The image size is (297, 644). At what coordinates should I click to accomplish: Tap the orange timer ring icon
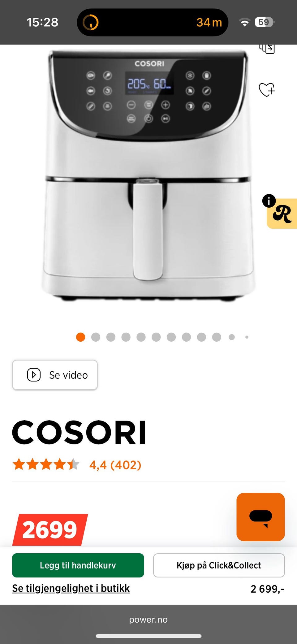click(x=90, y=22)
